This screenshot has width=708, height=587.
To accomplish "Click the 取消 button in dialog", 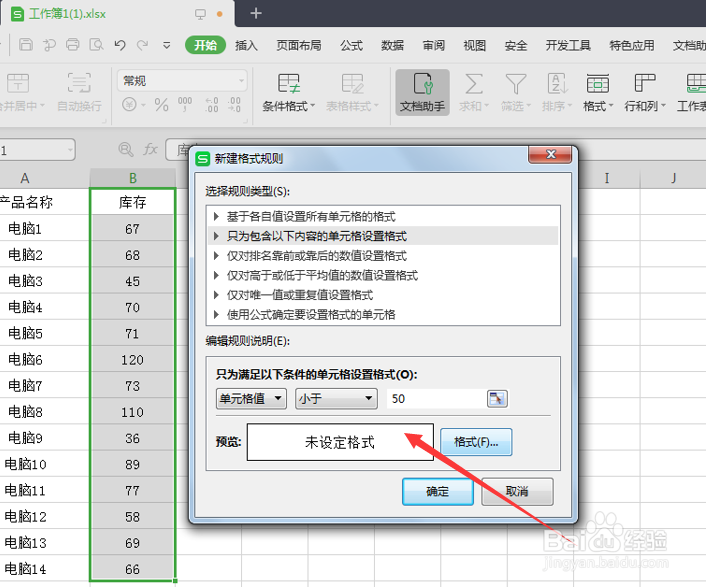I will 517,491.
